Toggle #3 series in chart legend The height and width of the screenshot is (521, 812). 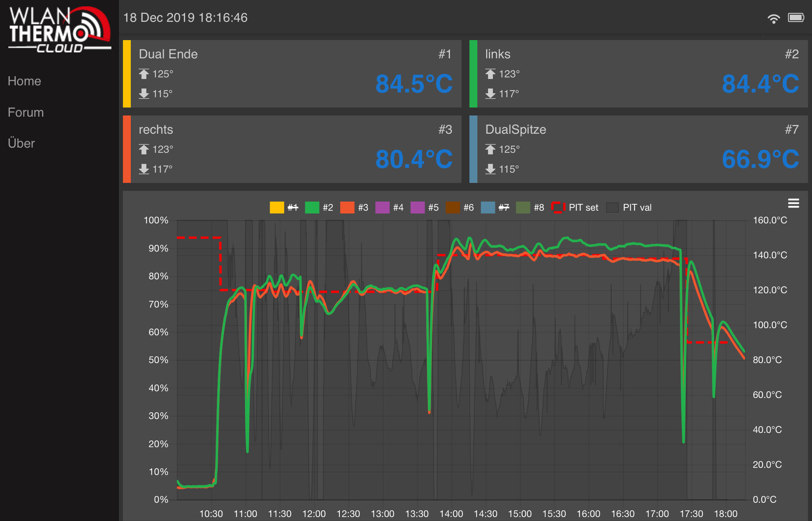(x=354, y=208)
